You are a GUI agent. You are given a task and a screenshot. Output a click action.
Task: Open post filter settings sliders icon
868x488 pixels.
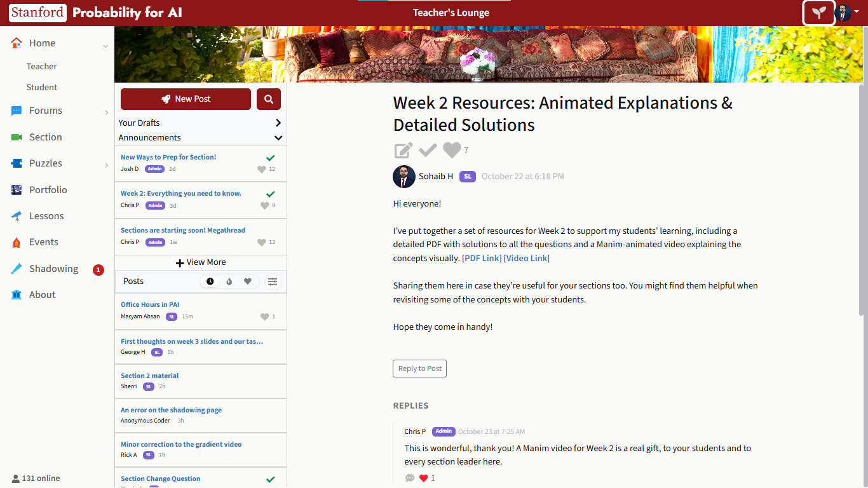(273, 281)
